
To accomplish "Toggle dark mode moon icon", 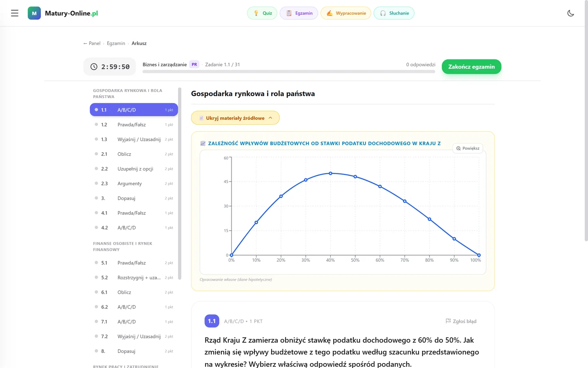I will (x=571, y=13).
